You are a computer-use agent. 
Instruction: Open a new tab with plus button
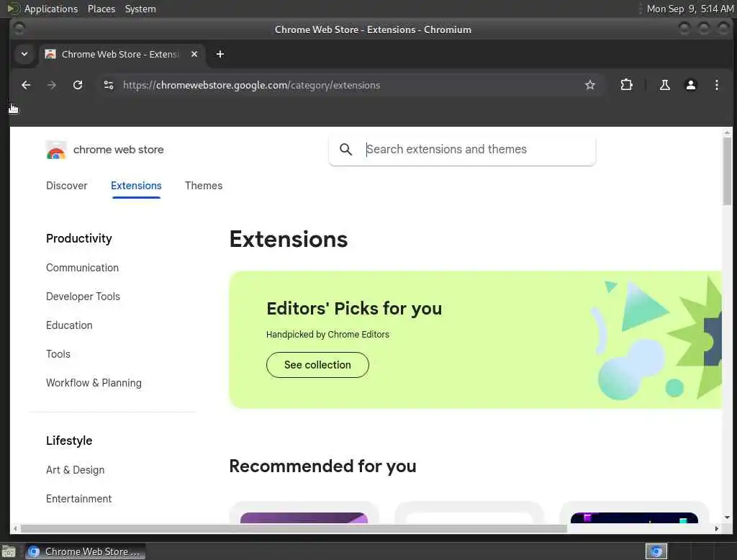point(220,54)
